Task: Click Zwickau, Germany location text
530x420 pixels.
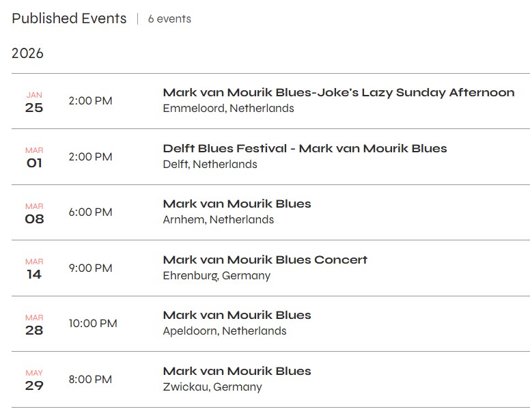Action: pyautogui.click(x=212, y=387)
